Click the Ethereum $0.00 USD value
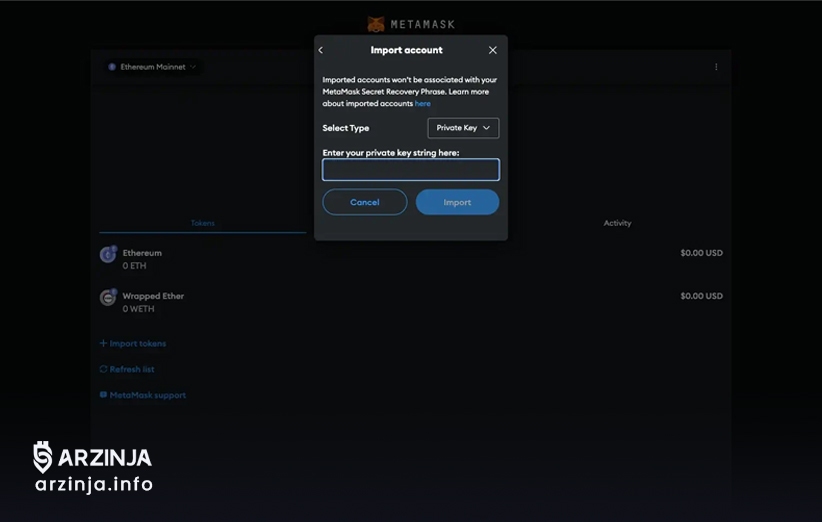This screenshot has height=522, width=822. (x=701, y=253)
